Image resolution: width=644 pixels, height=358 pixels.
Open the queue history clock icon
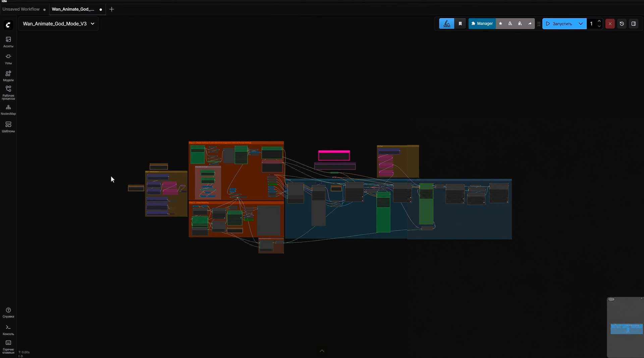pyautogui.click(x=622, y=23)
